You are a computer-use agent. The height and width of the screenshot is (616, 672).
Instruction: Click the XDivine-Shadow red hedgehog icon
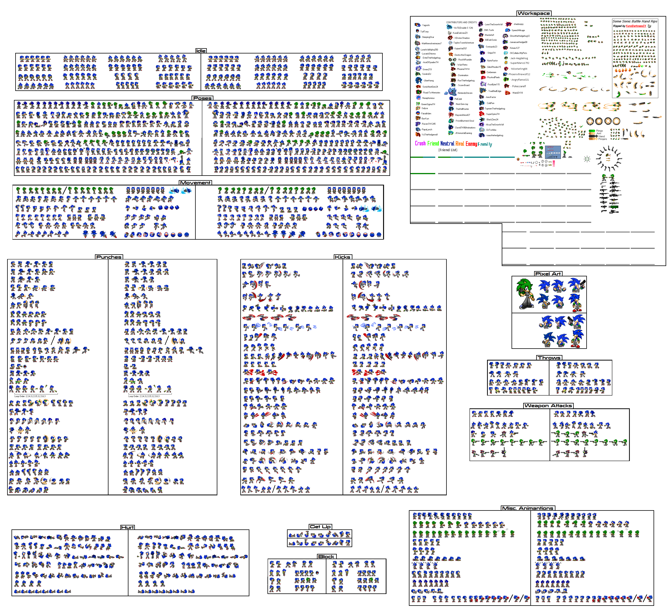(x=450, y=38)
